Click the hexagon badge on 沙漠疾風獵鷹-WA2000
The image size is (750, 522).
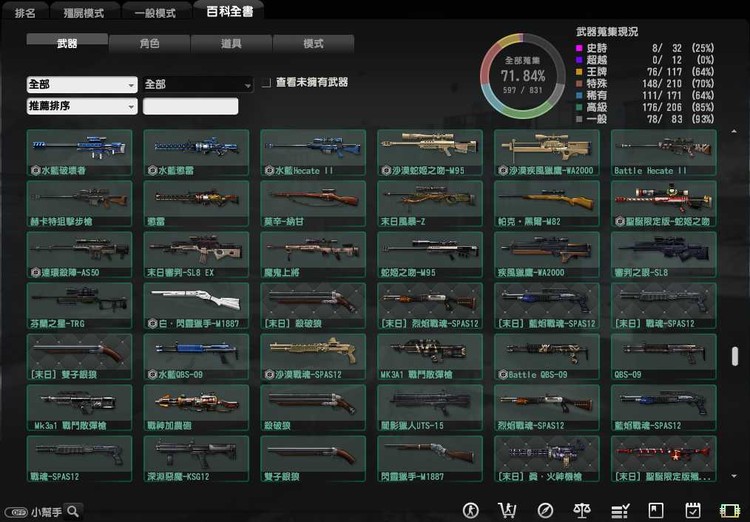point(503,170)
